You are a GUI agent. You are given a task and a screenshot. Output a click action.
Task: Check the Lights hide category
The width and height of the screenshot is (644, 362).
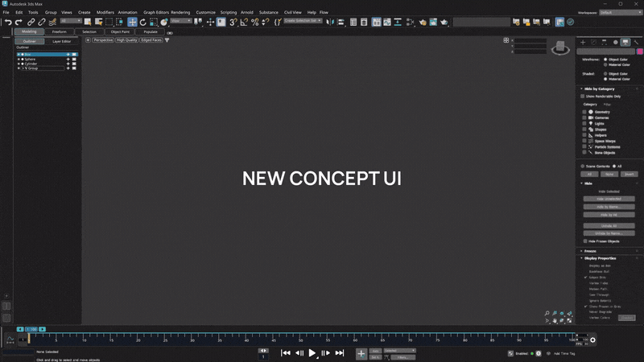[x=584, y=124]
